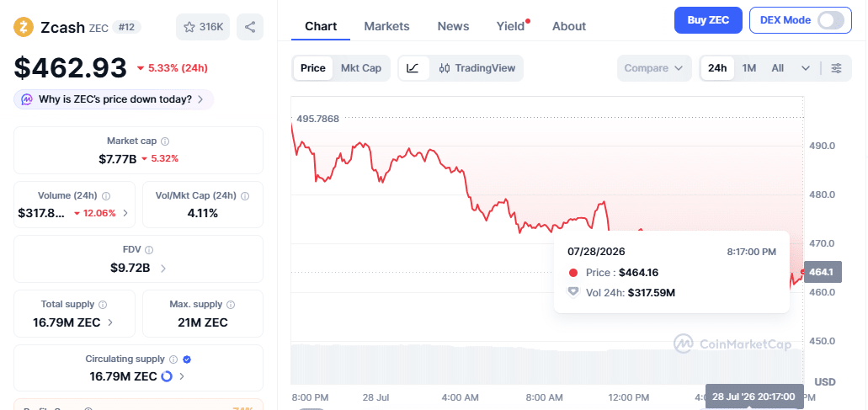The image size is (868, 410).
Task: Expand Circulating supply details chevron
Action: point(182,376)
